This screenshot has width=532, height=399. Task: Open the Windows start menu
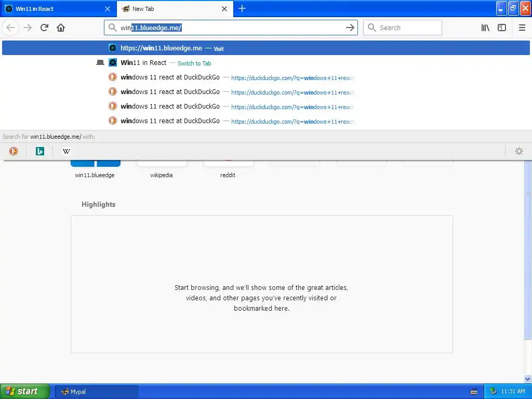click(x=24, y=391)
